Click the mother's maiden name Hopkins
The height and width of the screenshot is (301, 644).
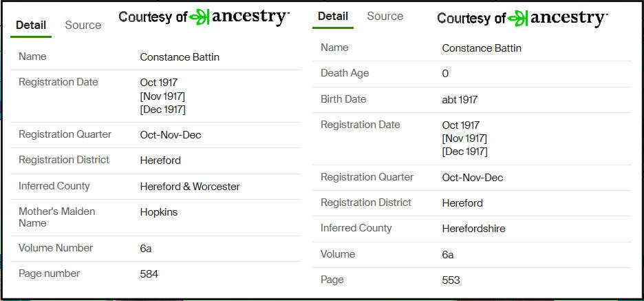pos(158,212)
